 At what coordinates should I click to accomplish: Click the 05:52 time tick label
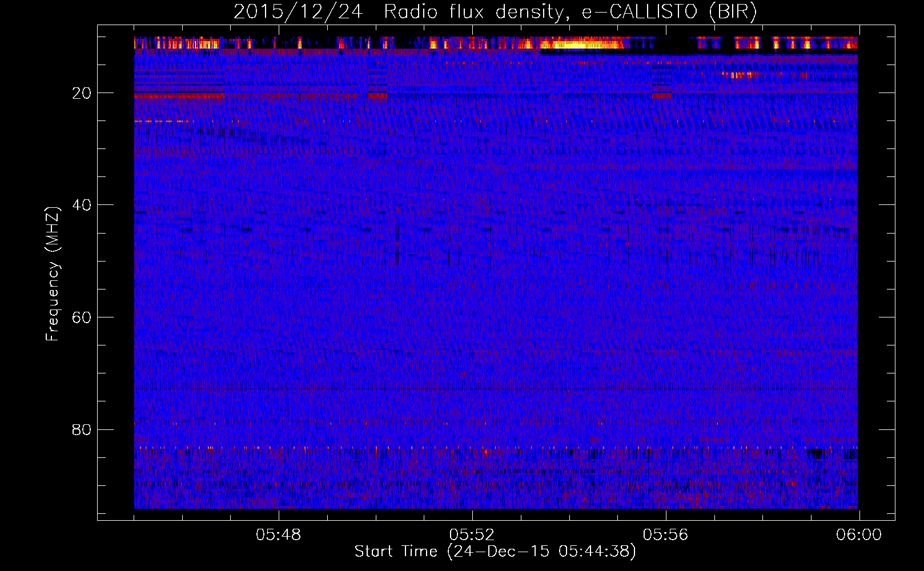click(472, 535)
